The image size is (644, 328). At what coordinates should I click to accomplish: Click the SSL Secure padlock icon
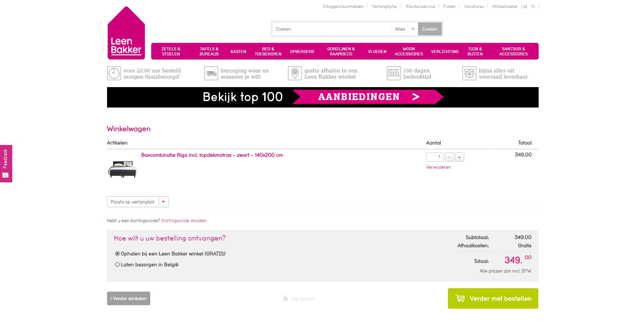(x=285, y=298)
